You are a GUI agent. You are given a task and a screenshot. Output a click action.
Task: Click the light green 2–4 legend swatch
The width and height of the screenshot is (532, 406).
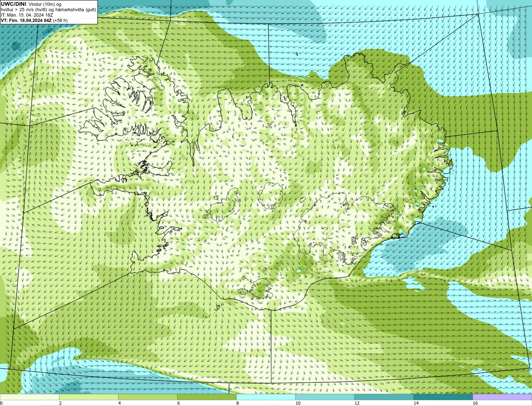click(x=89, y=397)
